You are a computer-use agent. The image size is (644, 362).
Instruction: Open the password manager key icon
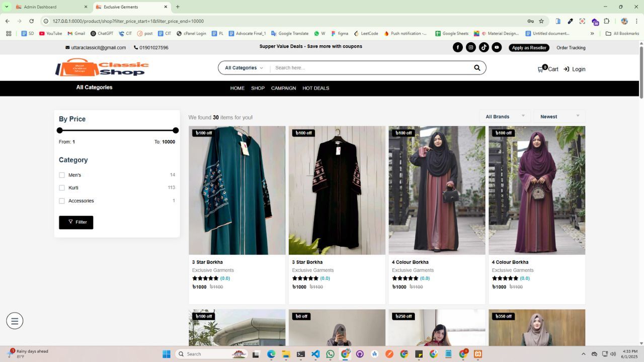pyautogui.click(x=530, y=21)
